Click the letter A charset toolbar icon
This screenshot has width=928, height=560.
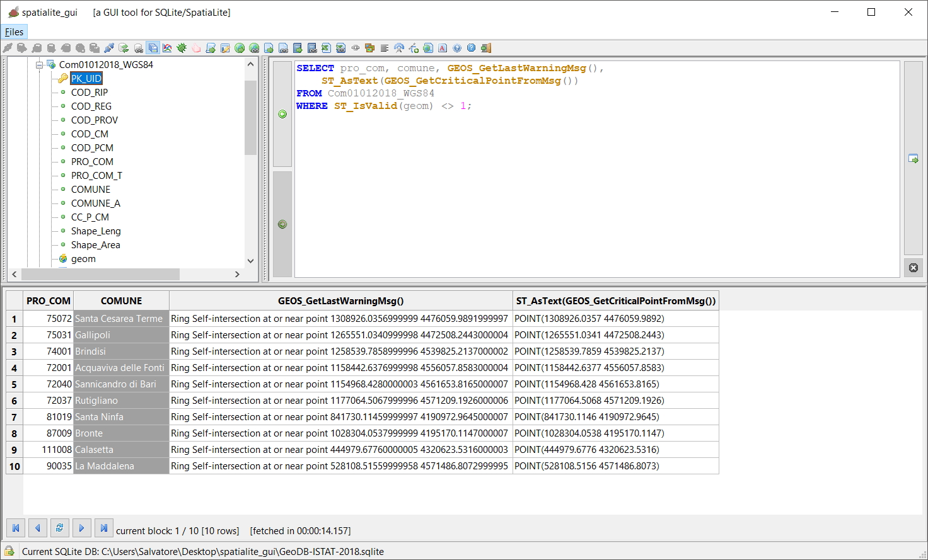443,48
